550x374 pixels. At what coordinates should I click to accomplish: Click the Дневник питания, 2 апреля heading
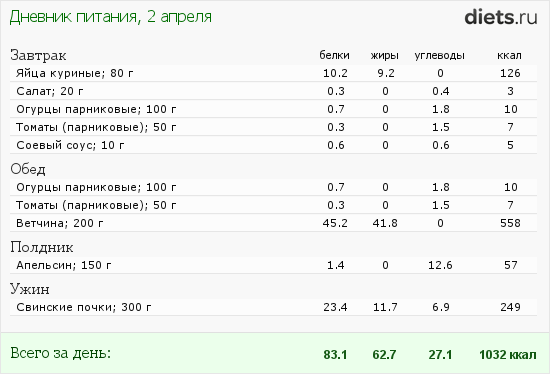point(110,17)
